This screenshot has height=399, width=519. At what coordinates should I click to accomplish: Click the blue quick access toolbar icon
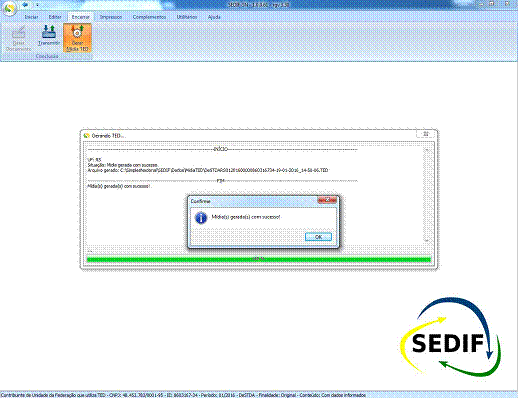[x=25, y=5]
